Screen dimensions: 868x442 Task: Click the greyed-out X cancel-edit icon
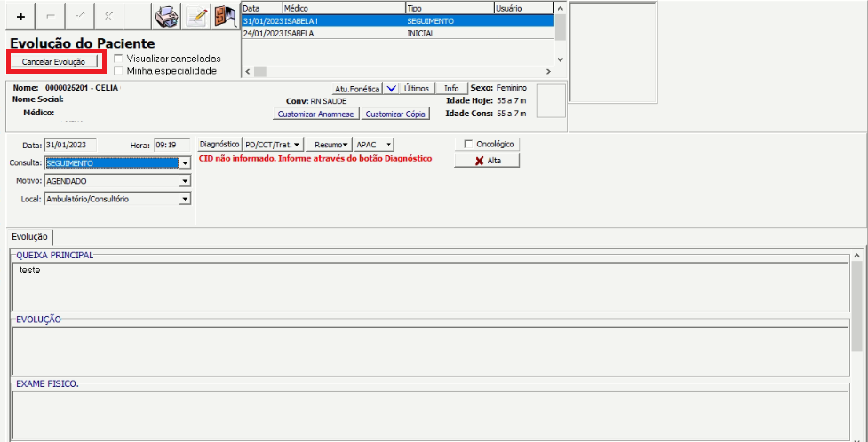[108, 17]
